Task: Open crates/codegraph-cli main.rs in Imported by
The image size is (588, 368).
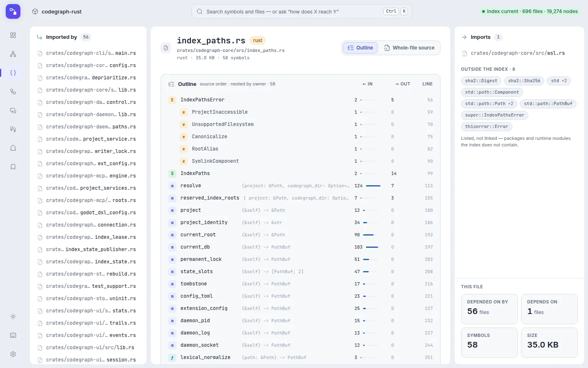Action: (x=88, y=53)
